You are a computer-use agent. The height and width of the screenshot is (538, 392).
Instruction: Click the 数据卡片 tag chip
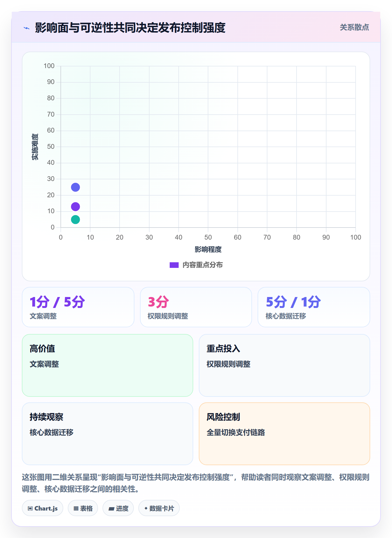point(159,508)
